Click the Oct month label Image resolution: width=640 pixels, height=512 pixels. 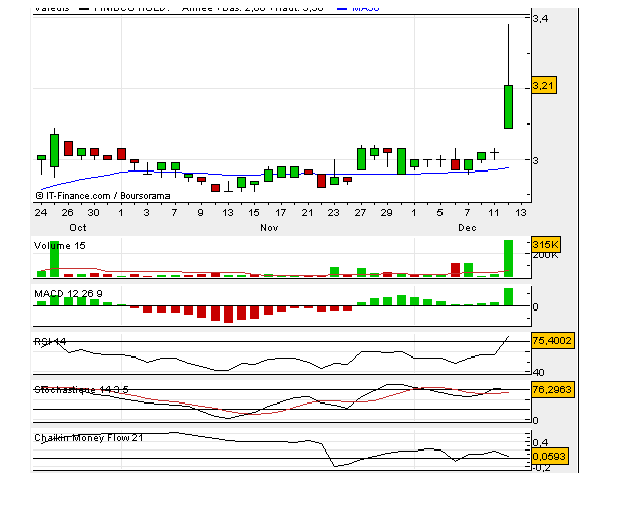click(x=78, y=228)
